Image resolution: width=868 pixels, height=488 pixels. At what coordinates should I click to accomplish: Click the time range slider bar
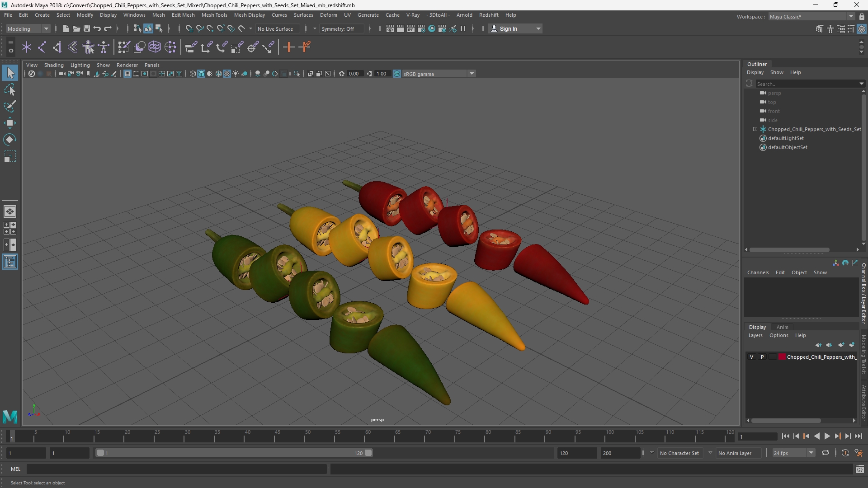point(233,453)
